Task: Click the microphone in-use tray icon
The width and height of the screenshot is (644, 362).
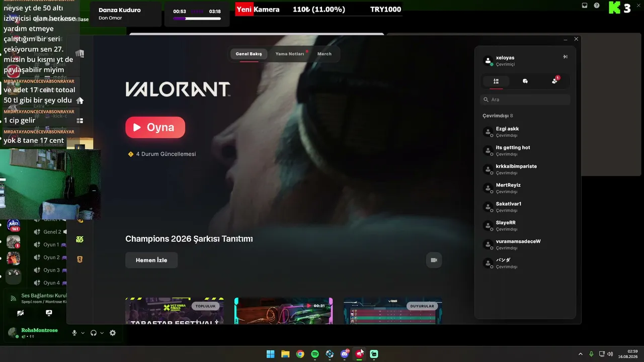Action: [591, 354]
